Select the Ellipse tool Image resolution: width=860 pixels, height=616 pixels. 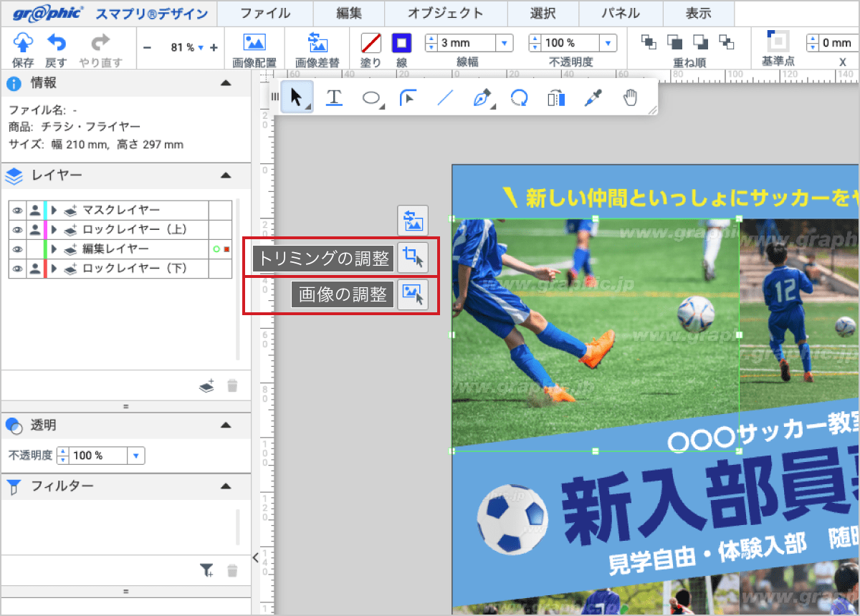371,96
